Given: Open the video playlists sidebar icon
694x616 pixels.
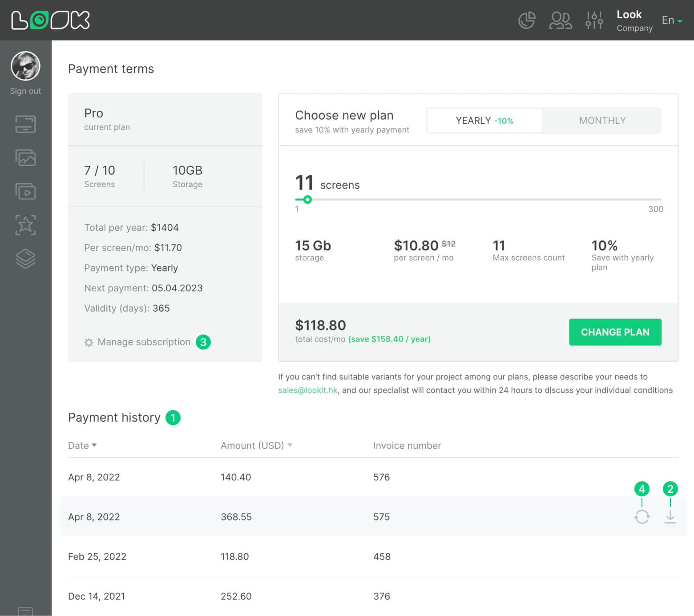Looking at the screenshot, I should 25,191.
